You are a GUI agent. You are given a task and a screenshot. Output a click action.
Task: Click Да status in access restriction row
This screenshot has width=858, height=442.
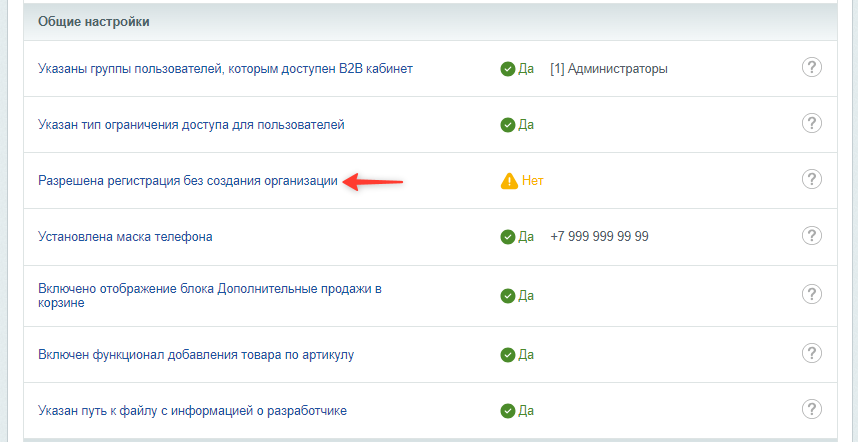[x=526, y=125]
